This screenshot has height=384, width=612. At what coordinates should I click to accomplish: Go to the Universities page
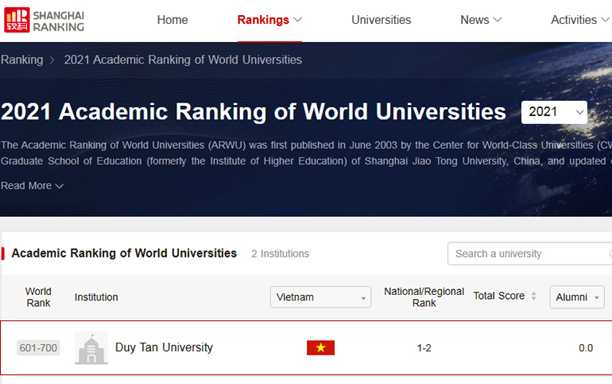[381, 20]
